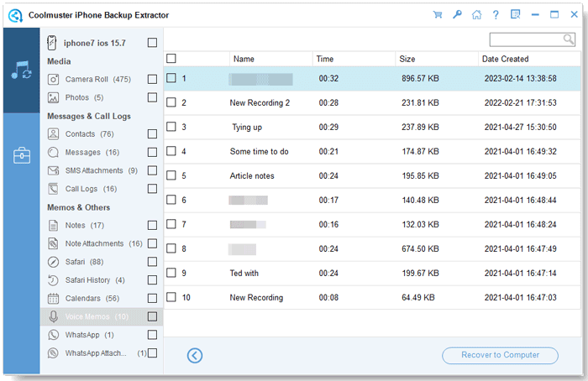Select Note Attachments (16) category
Viewport: 588px width, 381px height.
pyautogui.click(x=104, y=243)
